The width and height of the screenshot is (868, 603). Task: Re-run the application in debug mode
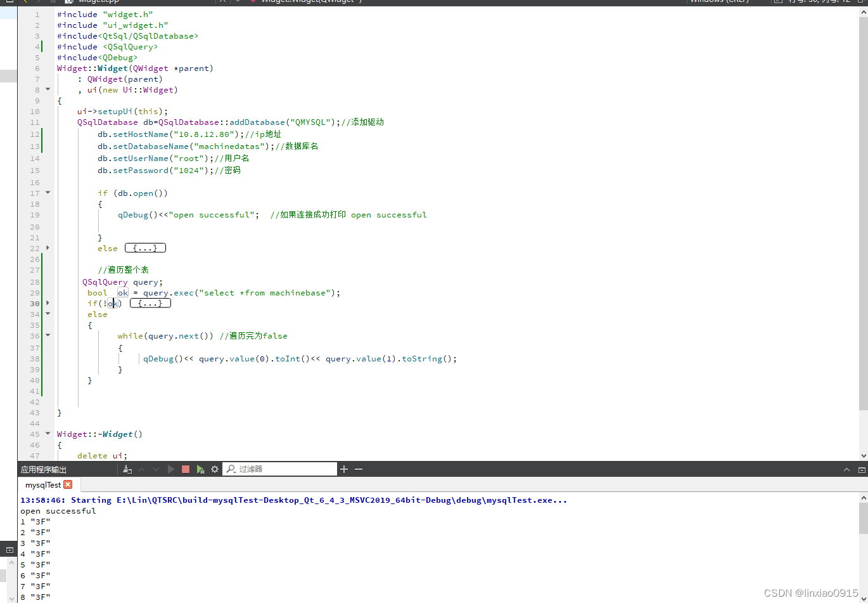[x=201, y=469]
